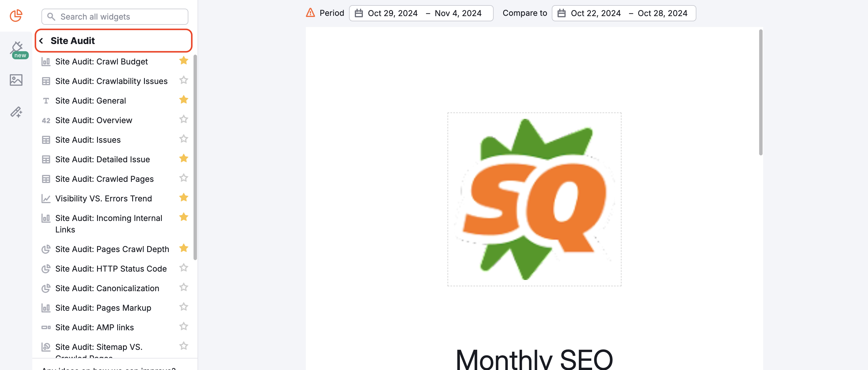
Task: Click the Search all widgets input field
Action: click(115, 16)
